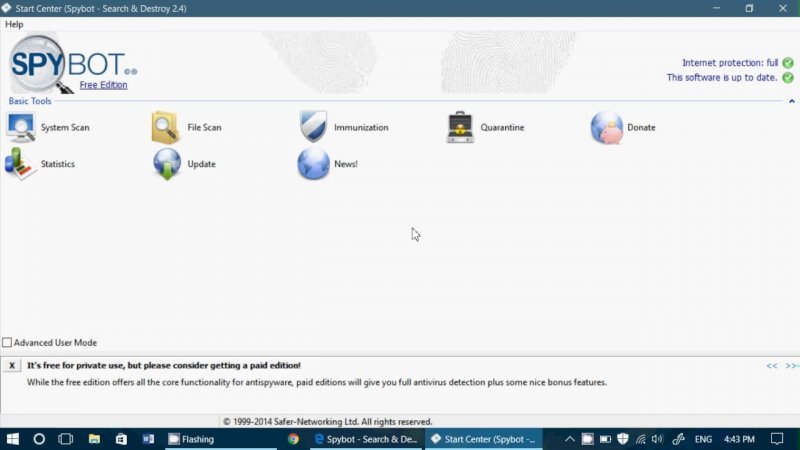Open the Windows Start button

coord(13,439)
